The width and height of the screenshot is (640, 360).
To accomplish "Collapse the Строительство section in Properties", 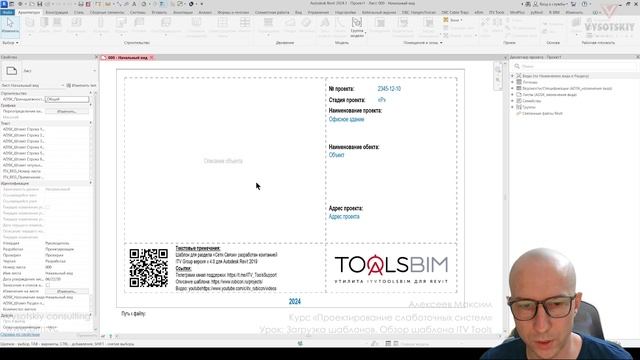I will click(91, 93).
